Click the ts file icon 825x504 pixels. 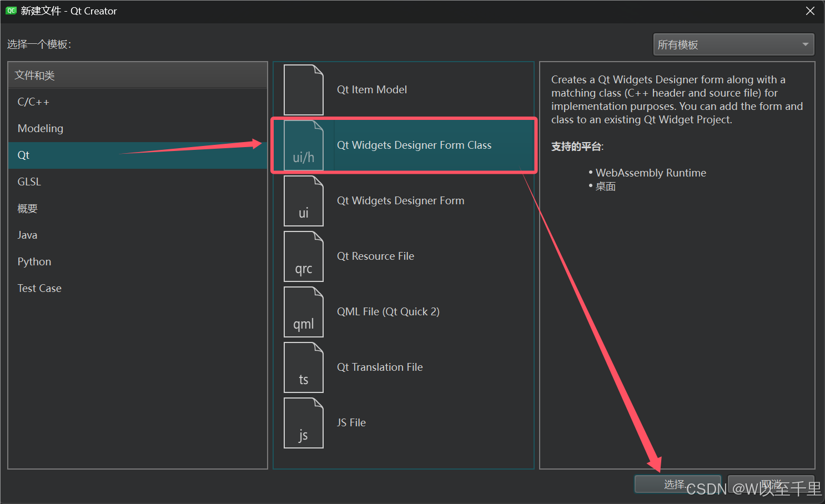coord(304,367)
